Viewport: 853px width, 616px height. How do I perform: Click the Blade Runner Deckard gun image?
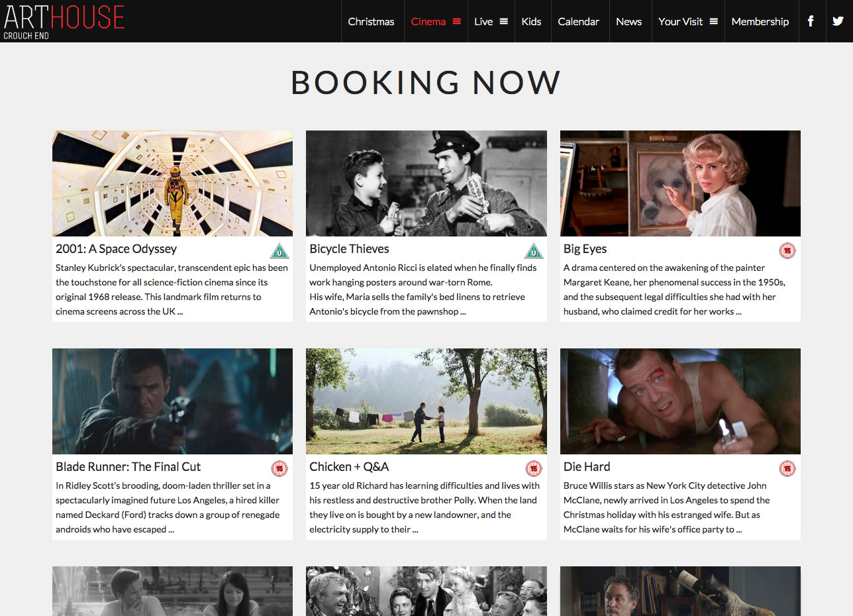pos(172,401)
